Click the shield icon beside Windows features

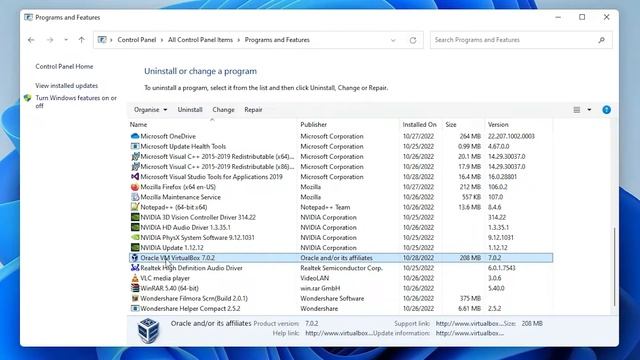pyautogui.click(x=27, y=98)
